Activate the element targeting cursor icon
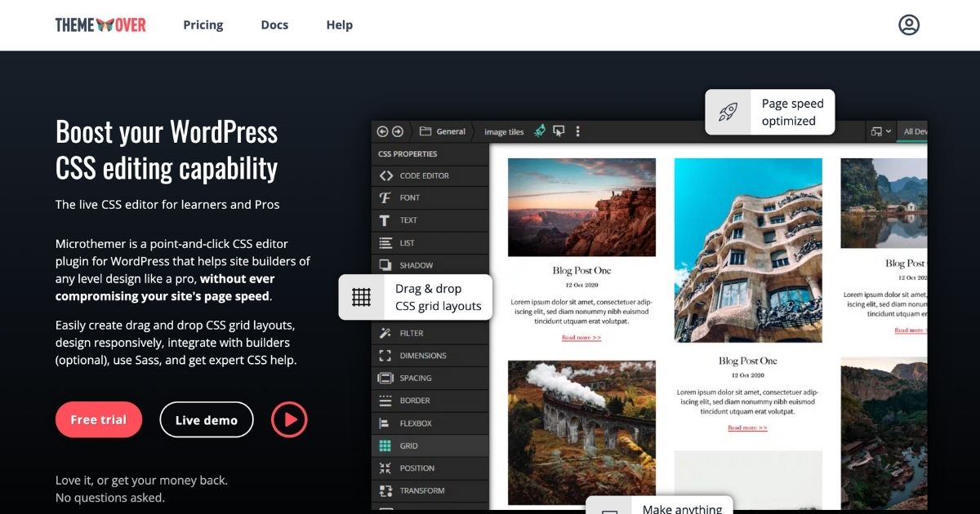Image resolution: width=980 pixels, height=514 pixels. (559, 131)
